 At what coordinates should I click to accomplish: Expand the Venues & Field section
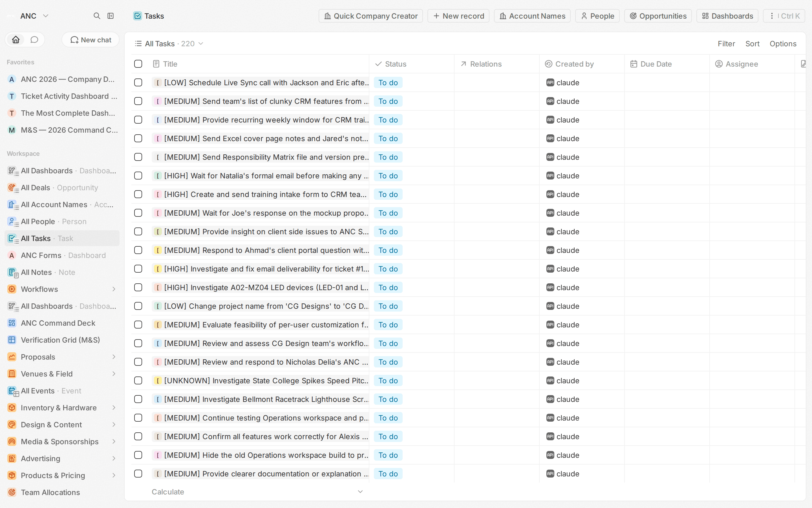114,374
